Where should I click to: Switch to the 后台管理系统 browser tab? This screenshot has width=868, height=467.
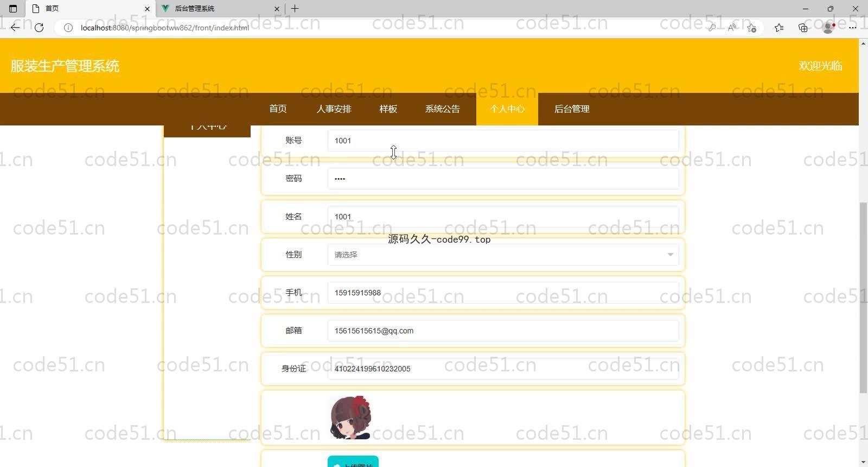pos(220,9)
